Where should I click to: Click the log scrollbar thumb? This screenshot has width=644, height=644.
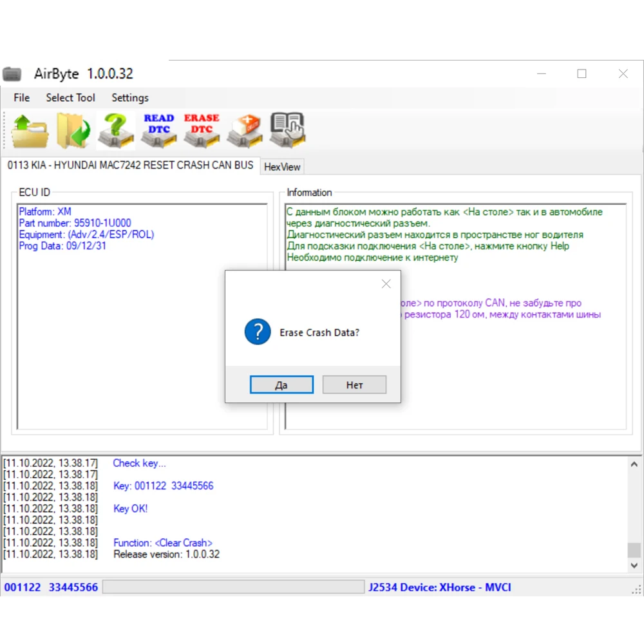tap(634, 550)
